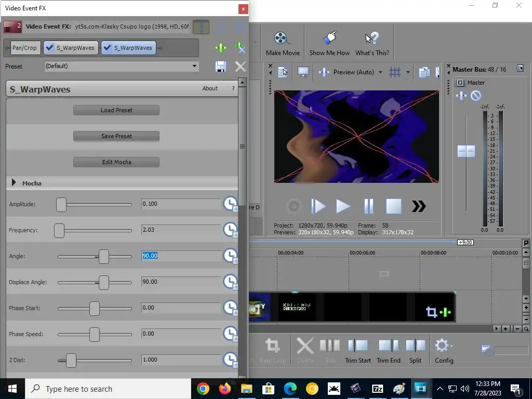The image size is (532, 399).
Task: Animate Phase Speed with its clock icon
Action: point(230,334)
